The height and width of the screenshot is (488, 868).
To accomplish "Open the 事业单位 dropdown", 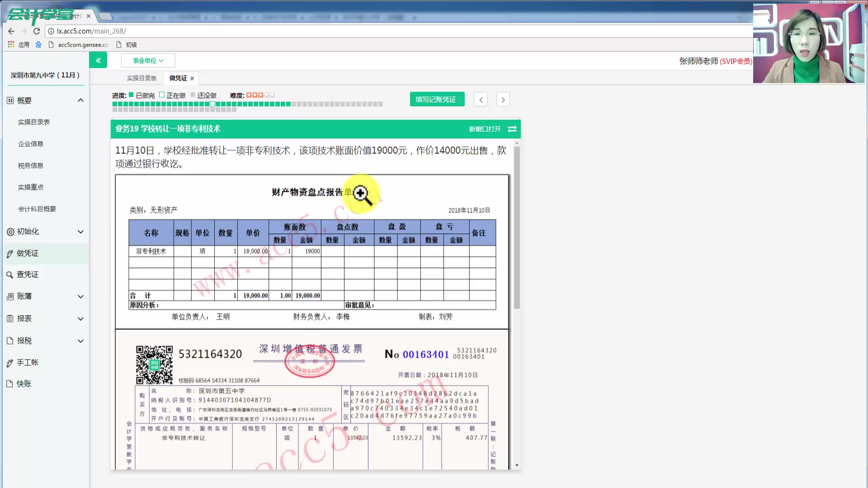I will tap(148, 60).
